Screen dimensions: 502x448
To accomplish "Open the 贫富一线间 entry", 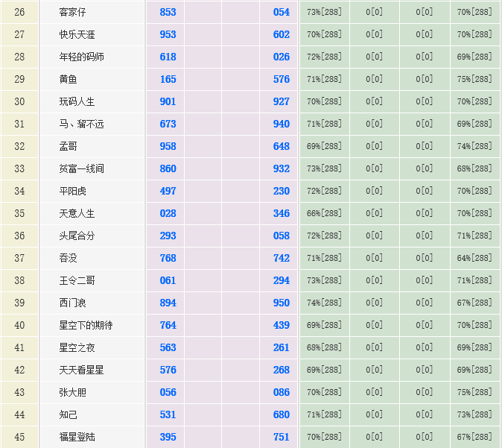I will coord(81,168).
